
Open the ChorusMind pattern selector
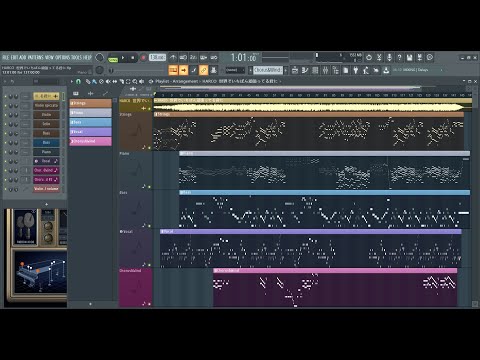[268, 70]
